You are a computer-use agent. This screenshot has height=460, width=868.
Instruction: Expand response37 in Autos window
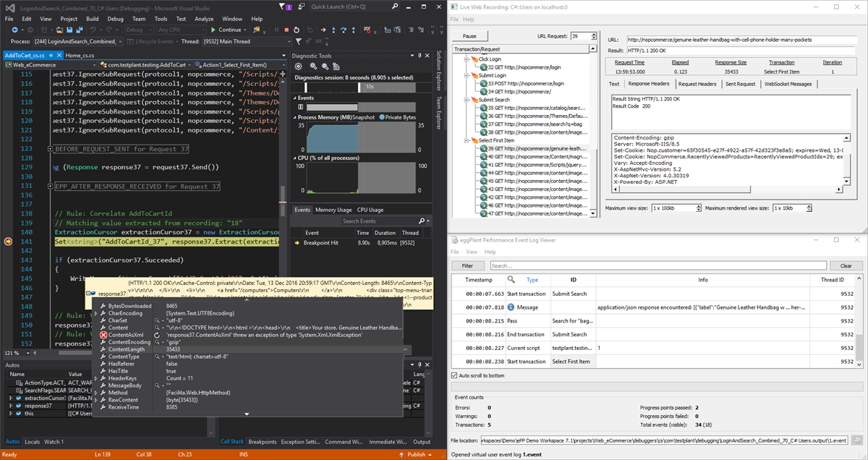pos(10,406)
